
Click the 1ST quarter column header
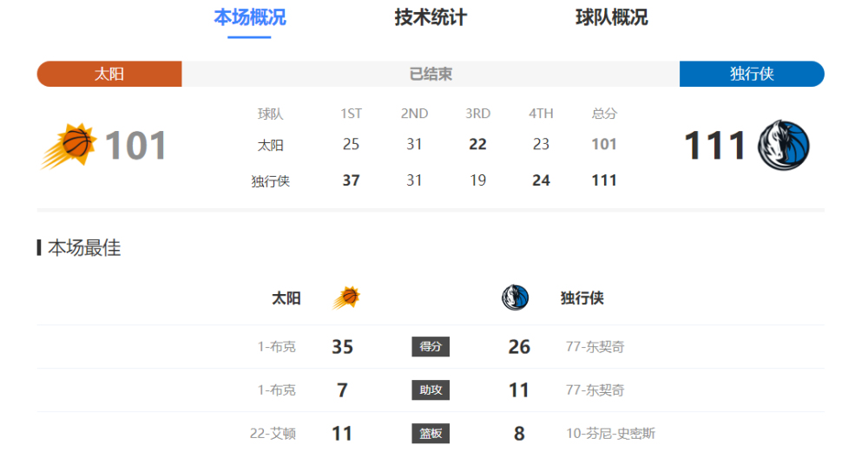click(x=351, y=114)
